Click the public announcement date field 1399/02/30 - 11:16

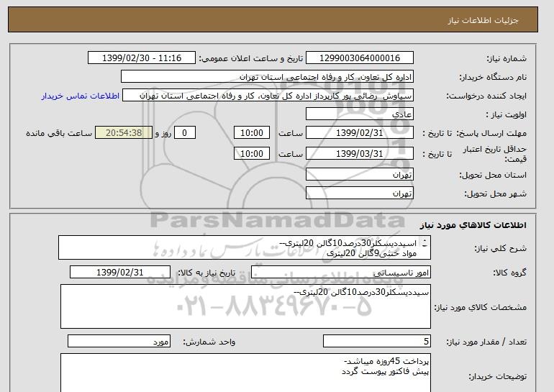click(141, 58)
